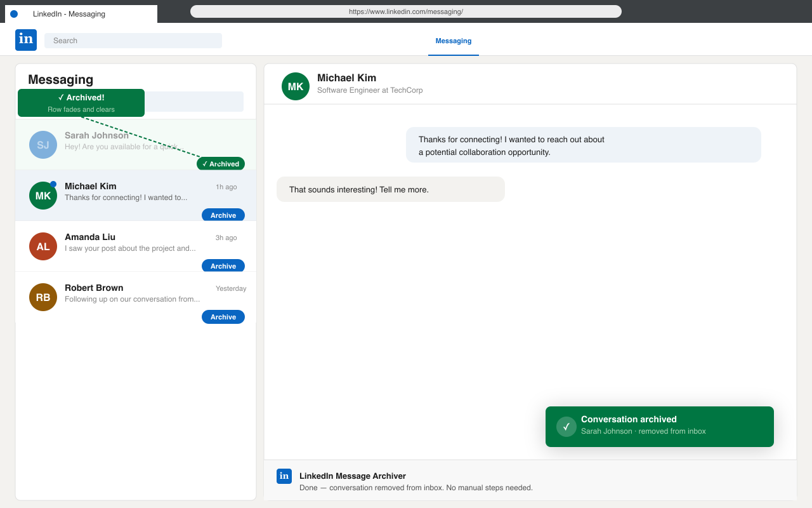Archive the Michael Kim conversation
The image size is (812, 508).
click(x=223, y=215)
